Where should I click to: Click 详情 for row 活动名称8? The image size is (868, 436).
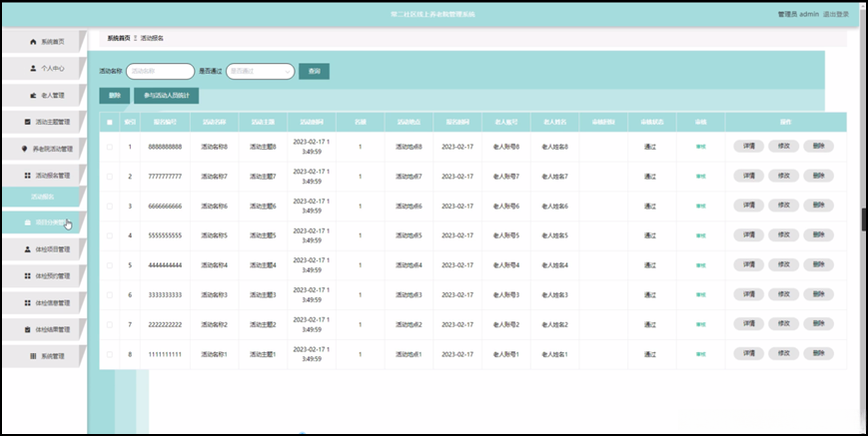748,146
